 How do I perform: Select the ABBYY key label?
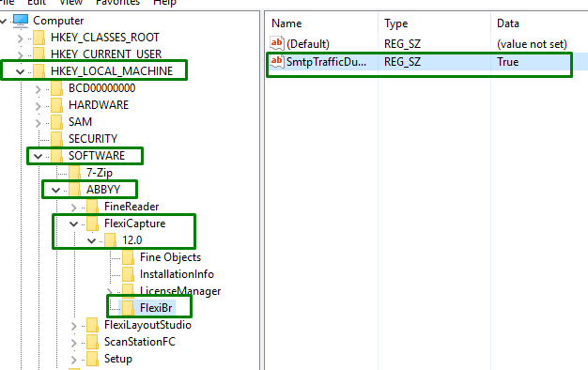103,190
